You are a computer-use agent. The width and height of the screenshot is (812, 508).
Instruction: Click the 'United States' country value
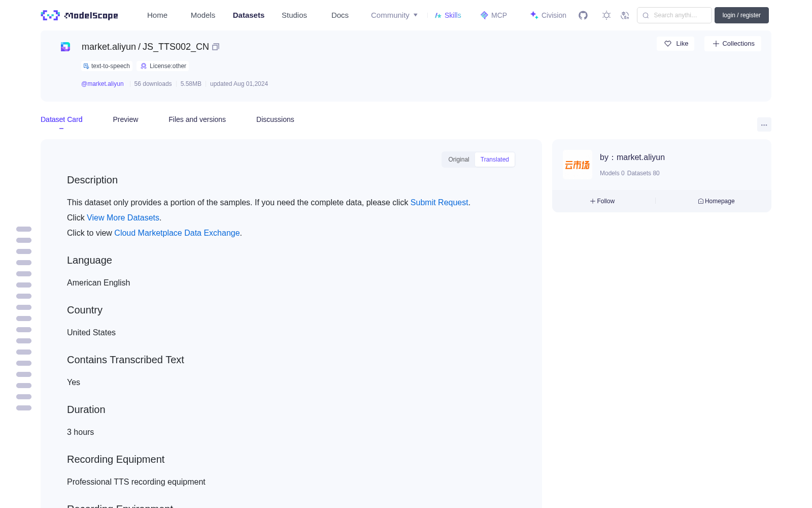click(91, 332)
